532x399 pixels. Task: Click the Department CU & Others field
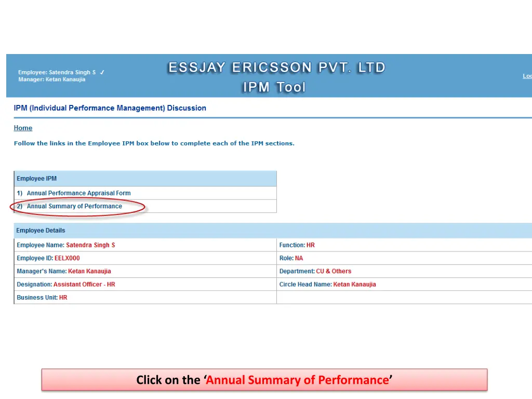click(x=315, y=271)
